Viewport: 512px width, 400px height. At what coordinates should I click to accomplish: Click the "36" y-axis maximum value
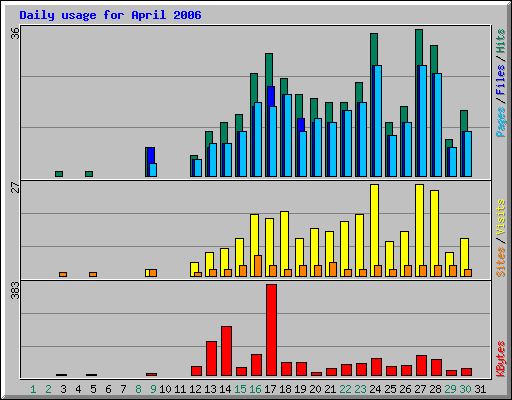[x=15, y=33]
